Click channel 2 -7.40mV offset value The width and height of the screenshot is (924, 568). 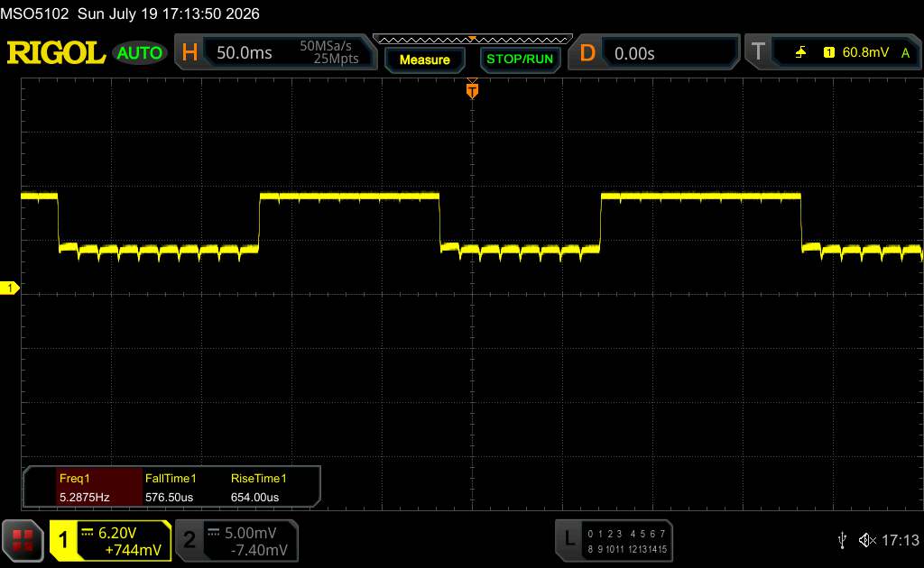point(259,550)
